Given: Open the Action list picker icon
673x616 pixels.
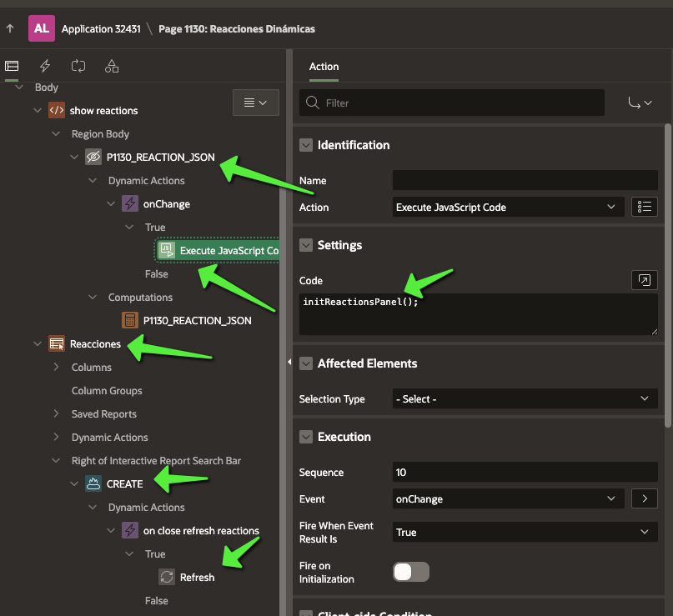Looking at the screenshot, I should [x=645, y=207].
